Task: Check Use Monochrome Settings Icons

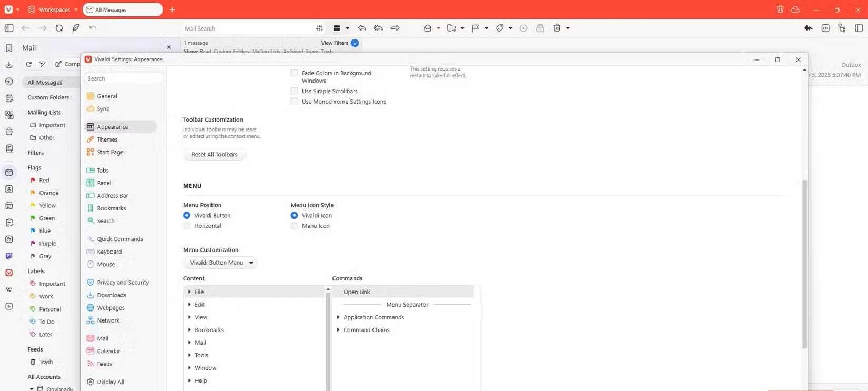Action: pyautogui.click(x=295, y=102)
